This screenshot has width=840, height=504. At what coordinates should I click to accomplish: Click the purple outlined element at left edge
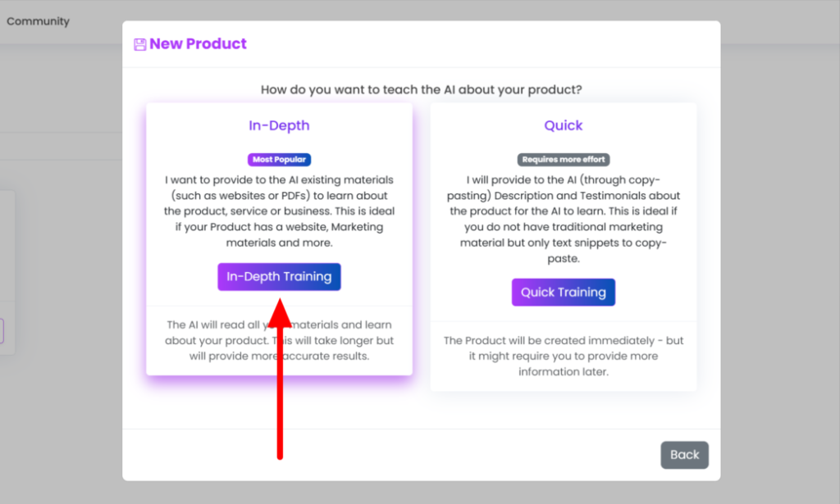click(x=2, y=330)
